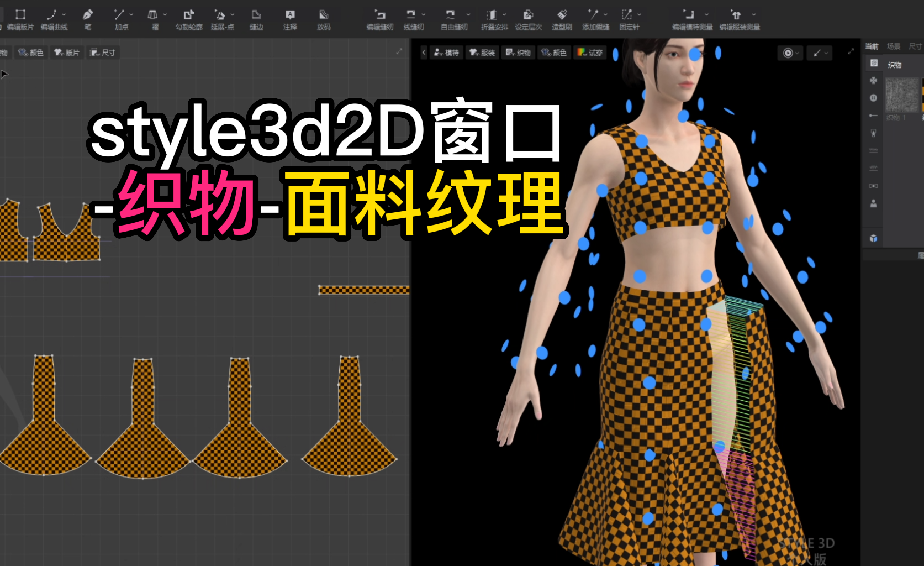Open the topstitch category in the side panel
The image size is (924, 566).
coord(873,150)
